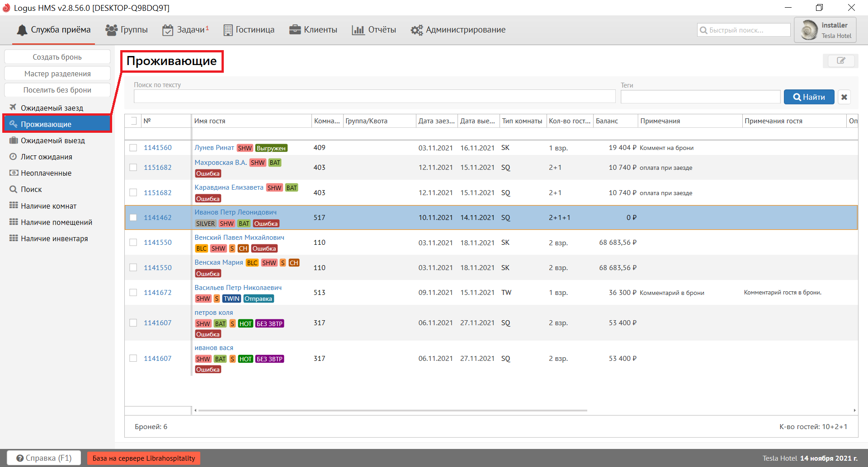Open the installer Tesla Hotel user menu
The image size is (868, 467).
coord(825,30)
